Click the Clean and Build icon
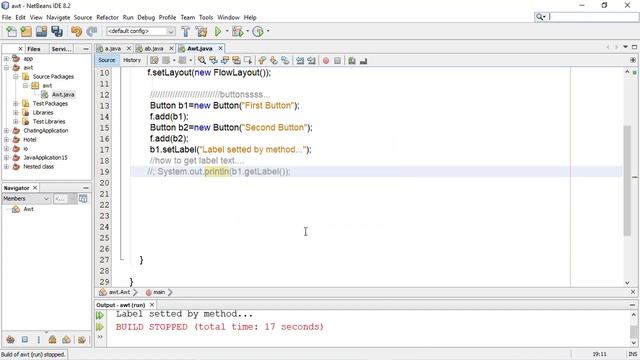Image resolution: width=640 pixels, height=360 pixels. point(201,31)
